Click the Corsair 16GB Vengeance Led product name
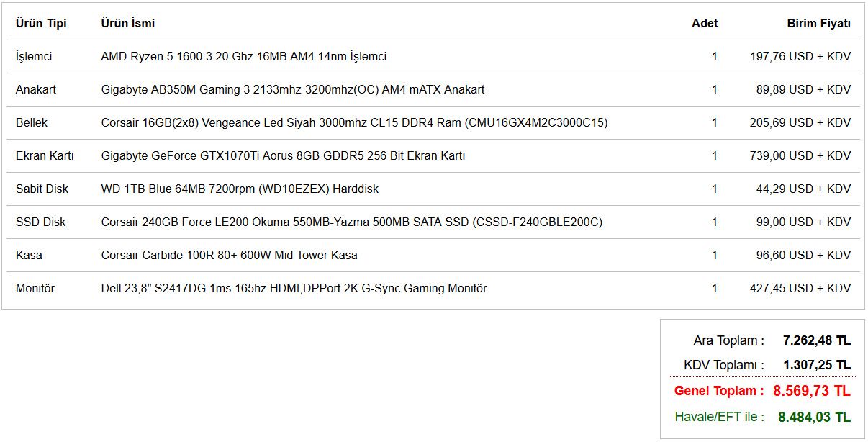Viewport: 868px width, 442px height. tap(355, 122)
